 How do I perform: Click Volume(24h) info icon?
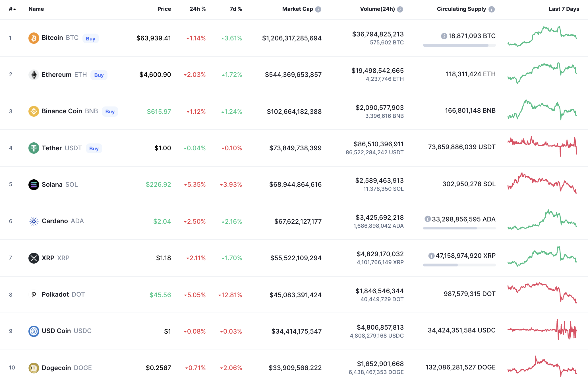(400, 9)
